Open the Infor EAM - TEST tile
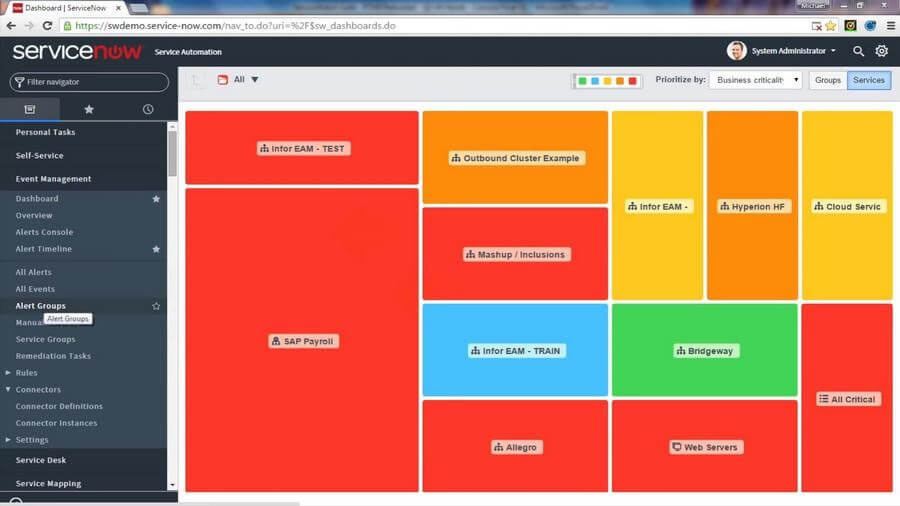The height and width of the screenshot is (506, 900). (x=302, y=148)
